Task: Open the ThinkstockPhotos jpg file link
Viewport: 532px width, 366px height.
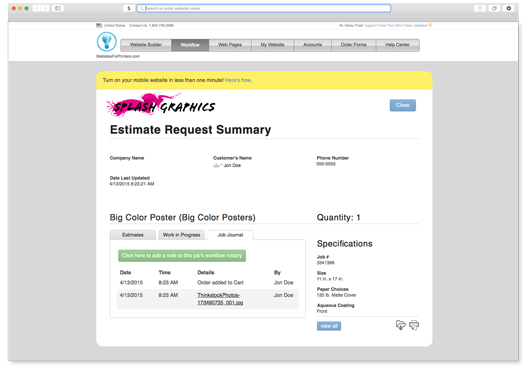Action: (220, 299)
